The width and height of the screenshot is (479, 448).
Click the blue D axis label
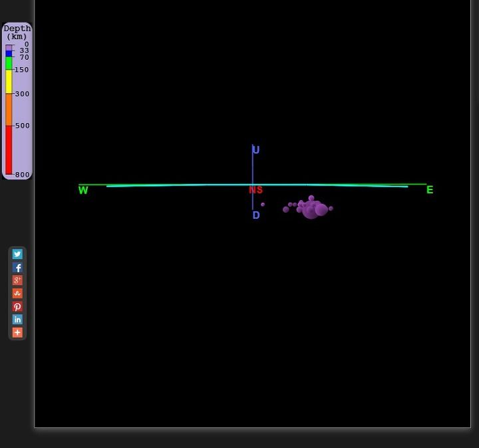(x=256, y=215)
